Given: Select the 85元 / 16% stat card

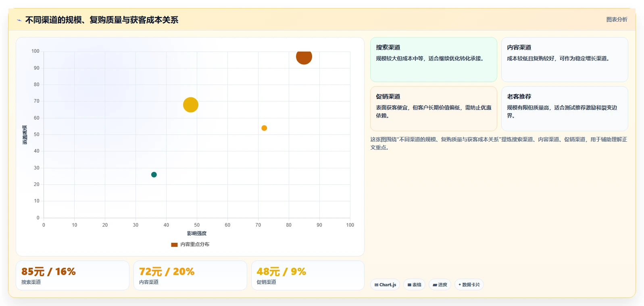Looking at the screenshot, I should click(x=73, y=275).
